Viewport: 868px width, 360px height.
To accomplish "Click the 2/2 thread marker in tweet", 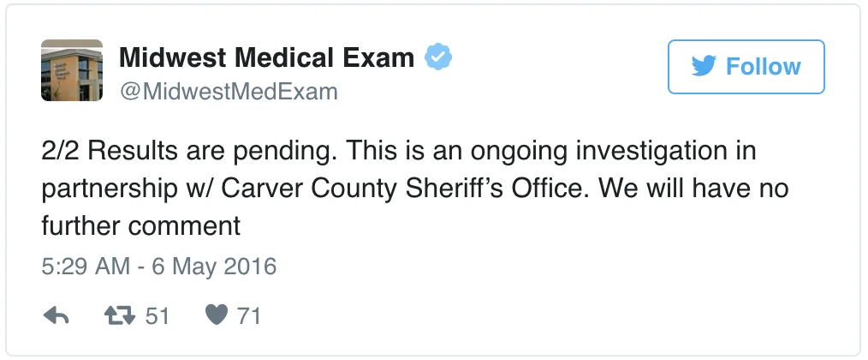I will (62, 151).
